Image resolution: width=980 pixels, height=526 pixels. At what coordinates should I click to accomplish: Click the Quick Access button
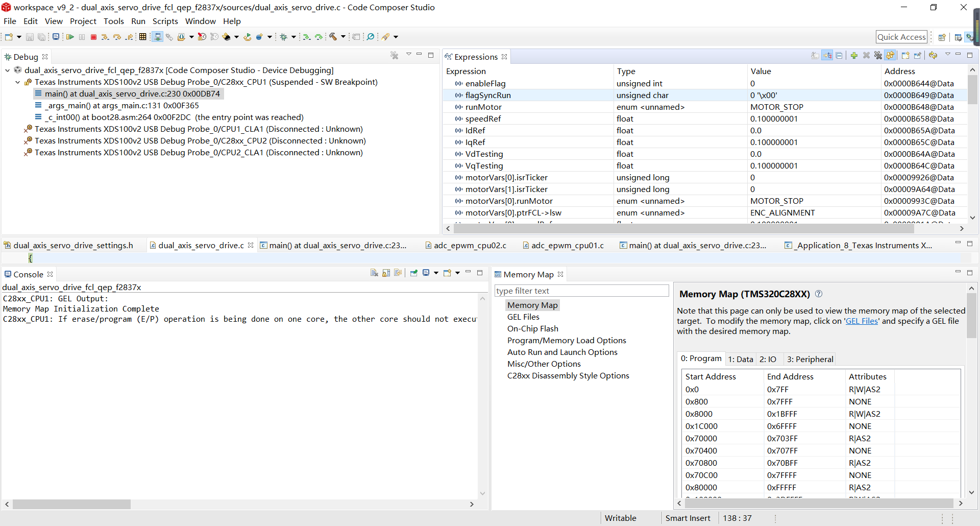click(x=901, y=37)
